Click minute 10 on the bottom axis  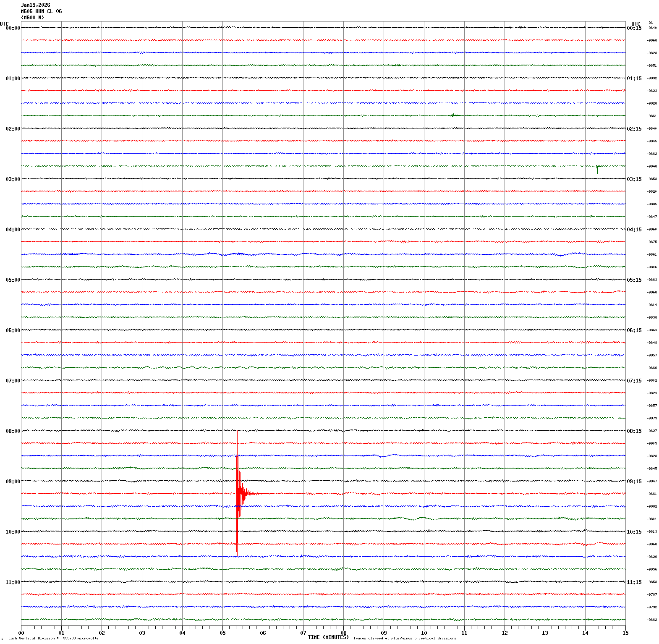424,633
